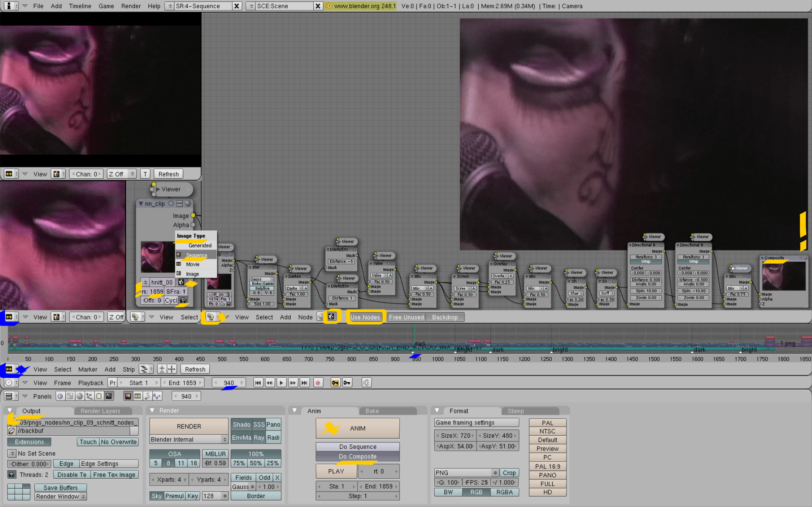Screen dimensions: 812x507
Task: Toggle the MBLUR motion blur button
Action: click(215, 454)
